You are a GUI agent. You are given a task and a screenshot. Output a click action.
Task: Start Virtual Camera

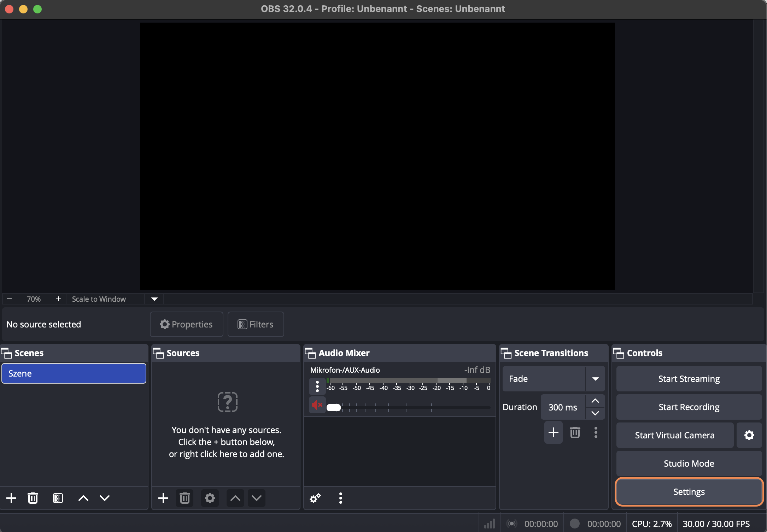[x=675, y=435]
